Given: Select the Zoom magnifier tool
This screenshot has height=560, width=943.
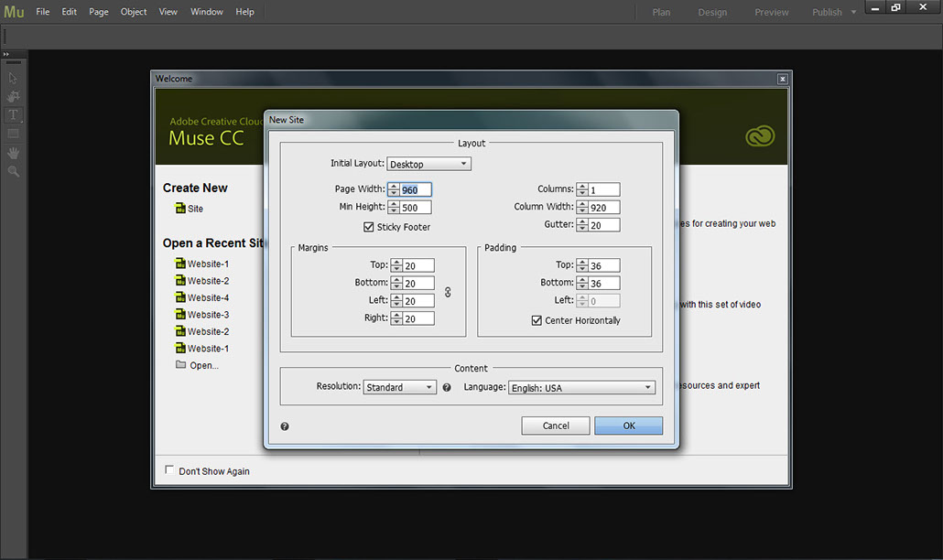Looking at the screenshot, I should tap(13, 171).
